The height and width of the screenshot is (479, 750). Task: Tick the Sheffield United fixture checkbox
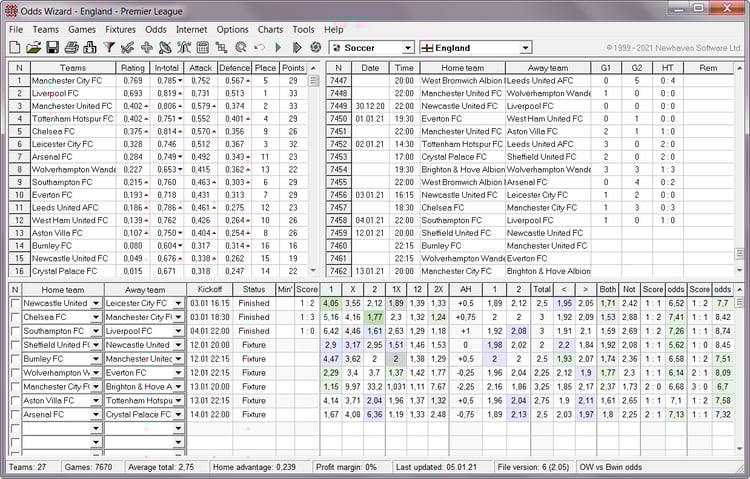coord(15,345)
